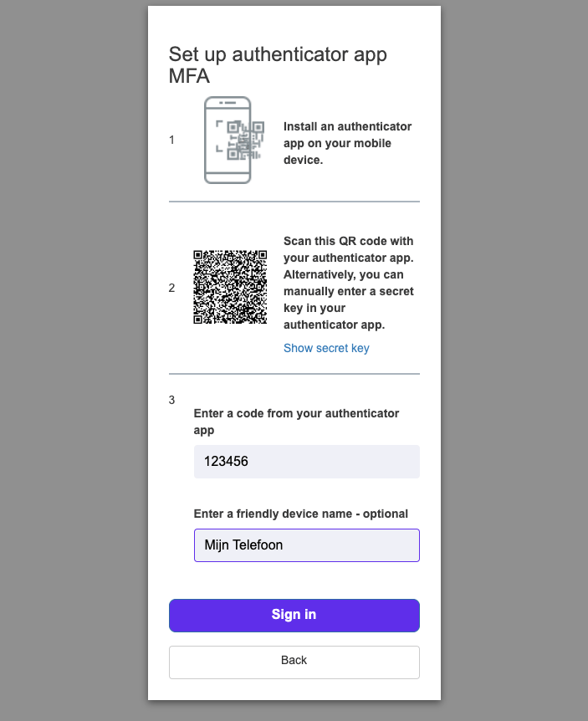Click the "Scan this QR code" instruction text

[349, 283]
